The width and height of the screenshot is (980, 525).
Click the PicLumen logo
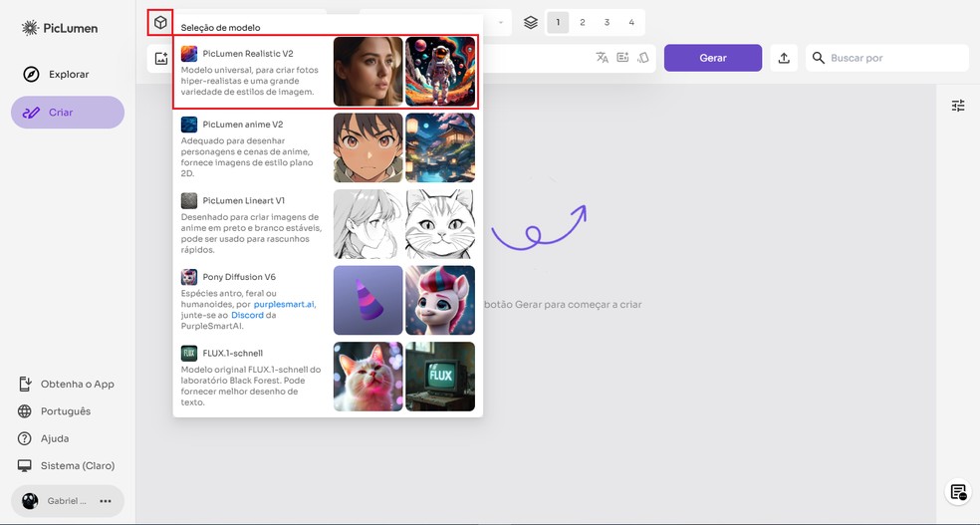[60, 28]
